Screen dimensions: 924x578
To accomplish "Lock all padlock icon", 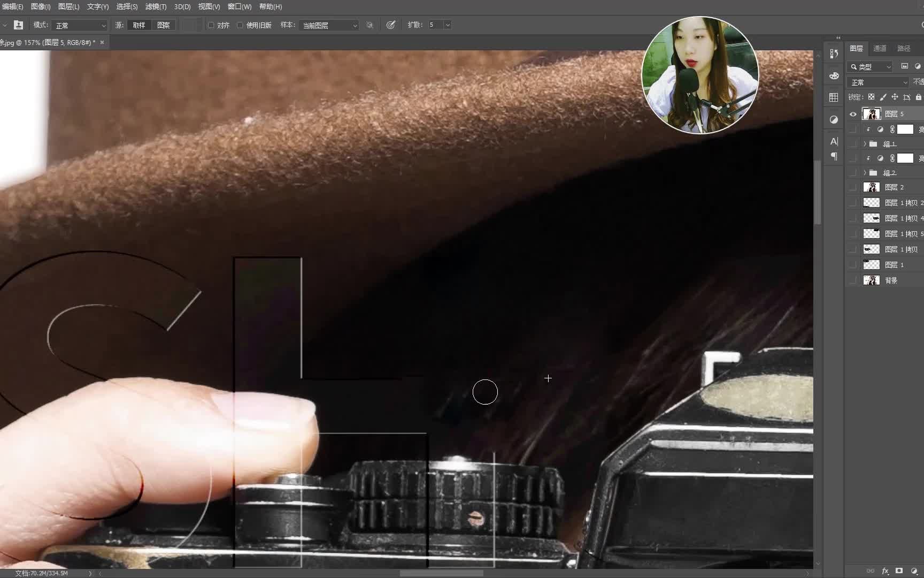I will pos(919,97).
